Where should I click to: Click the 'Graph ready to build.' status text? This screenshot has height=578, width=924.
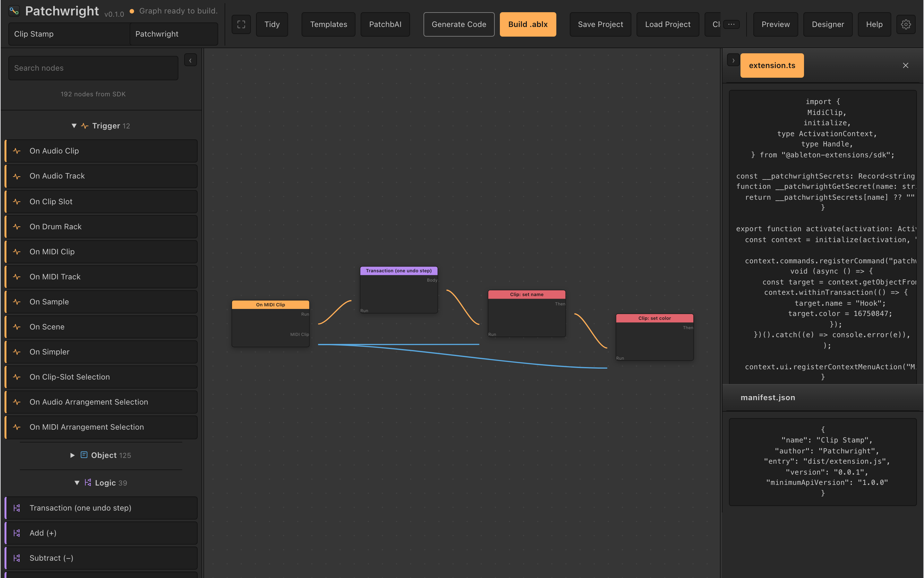coord(178,11)
